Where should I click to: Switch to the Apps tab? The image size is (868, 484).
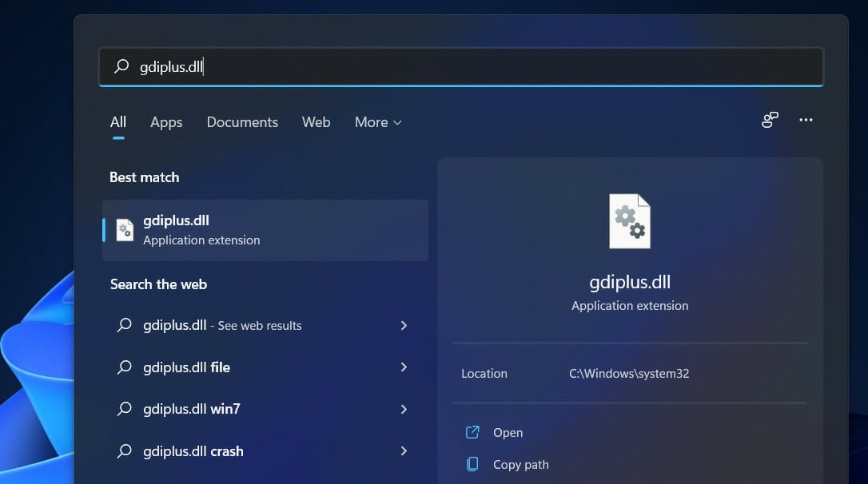point(165,122)
